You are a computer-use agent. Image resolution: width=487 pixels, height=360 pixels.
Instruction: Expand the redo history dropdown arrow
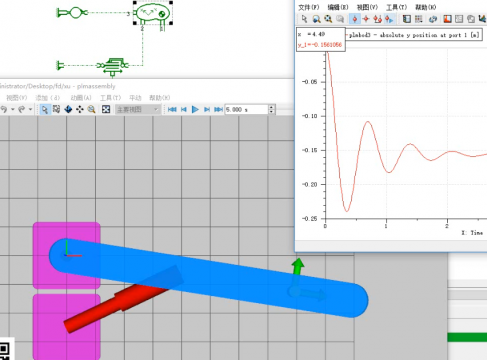(x=30, y=109)
